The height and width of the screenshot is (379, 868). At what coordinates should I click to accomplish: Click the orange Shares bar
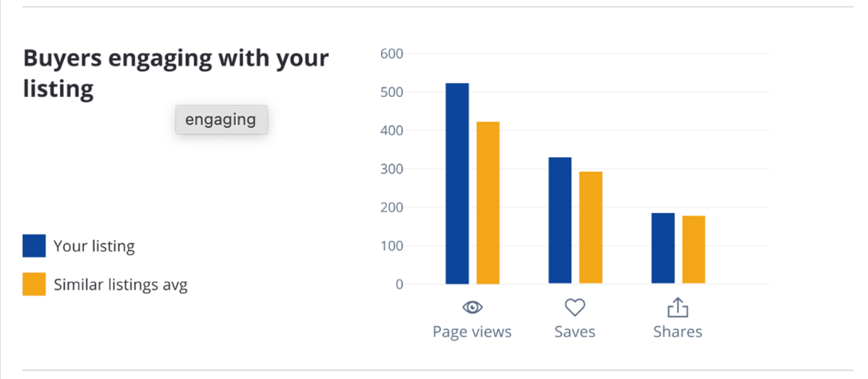point(694,250)
